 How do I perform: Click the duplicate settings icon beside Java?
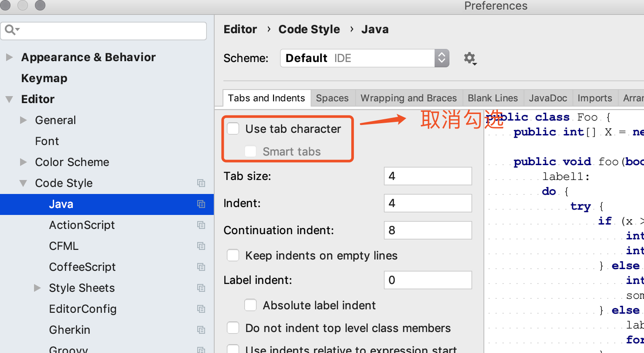tap(201, 204)
